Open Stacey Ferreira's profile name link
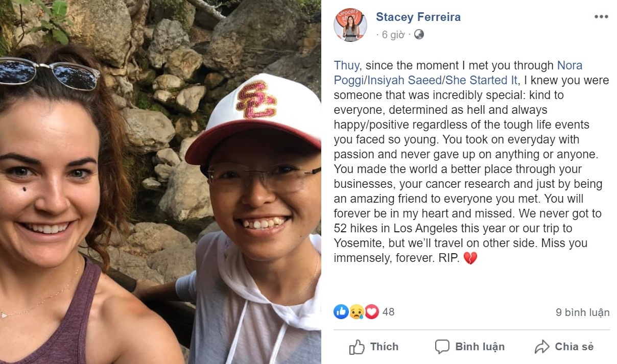The height and width of the screenshot is (364, 617). pyautogui.click(x=418, y=17)
